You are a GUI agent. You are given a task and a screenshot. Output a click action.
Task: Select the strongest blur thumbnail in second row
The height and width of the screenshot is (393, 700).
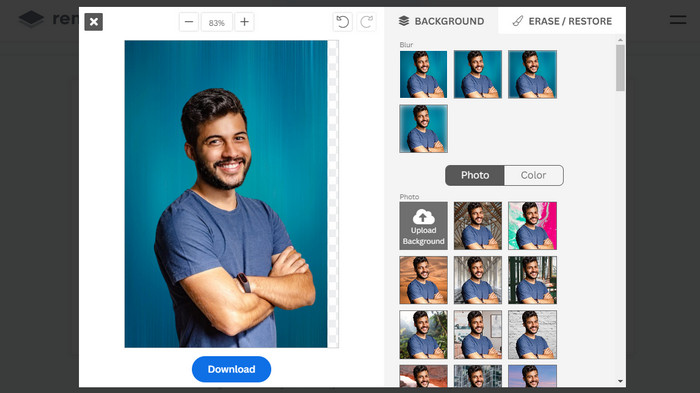(x=423, y=129)
